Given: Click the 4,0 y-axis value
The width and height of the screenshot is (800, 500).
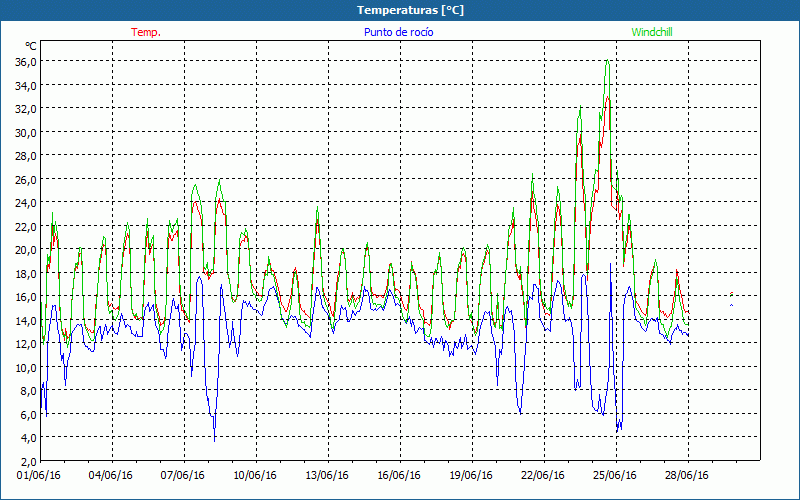Looking at the screenshot, I should coord(28,438).
